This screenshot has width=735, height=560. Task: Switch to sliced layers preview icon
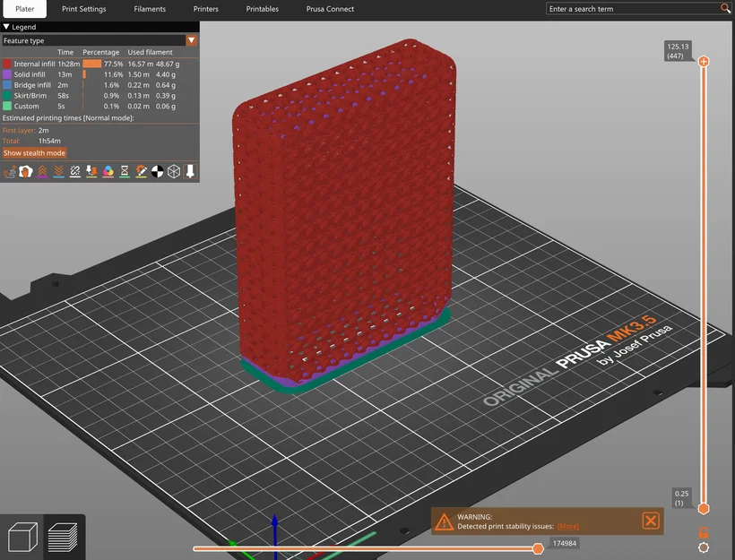pyautogui.click(x=63, y=537)
